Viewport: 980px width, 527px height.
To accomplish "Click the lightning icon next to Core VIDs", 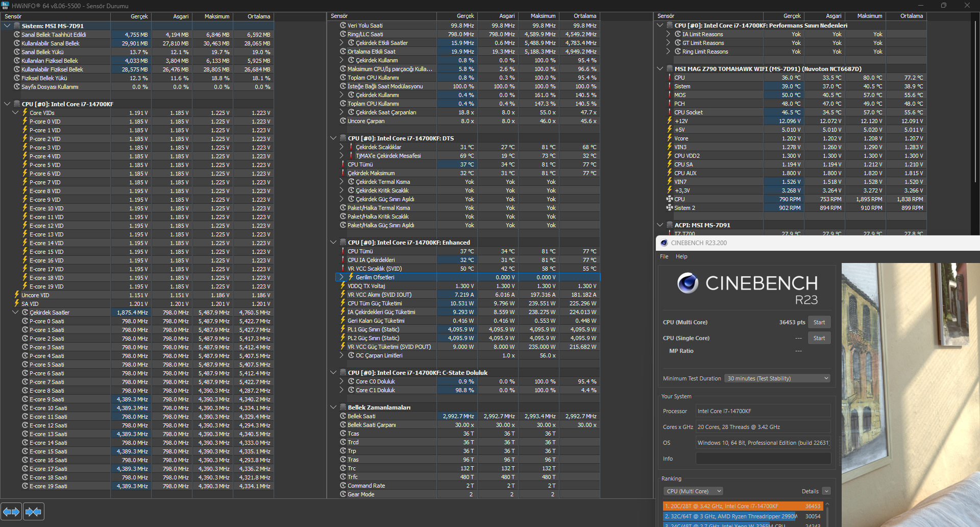I will [25, 113].
